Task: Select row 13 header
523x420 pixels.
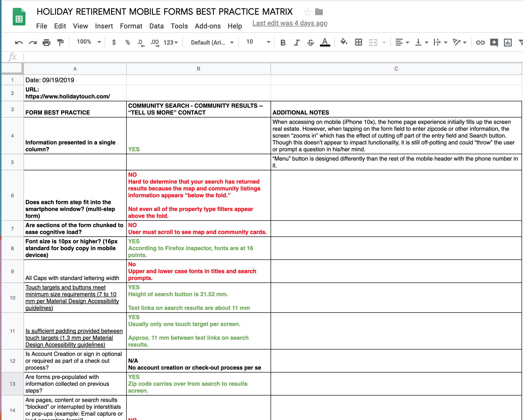Action: (x=12, y=384)
